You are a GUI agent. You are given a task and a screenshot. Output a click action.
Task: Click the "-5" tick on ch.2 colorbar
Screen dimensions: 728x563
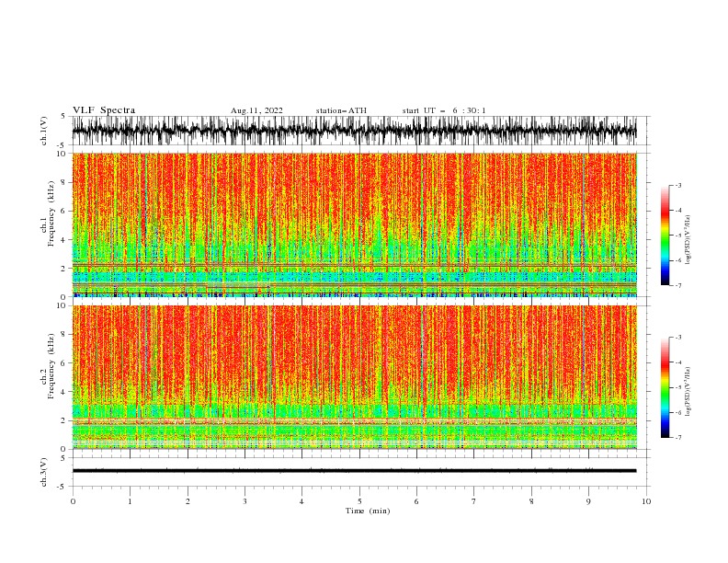pos(677,387)
